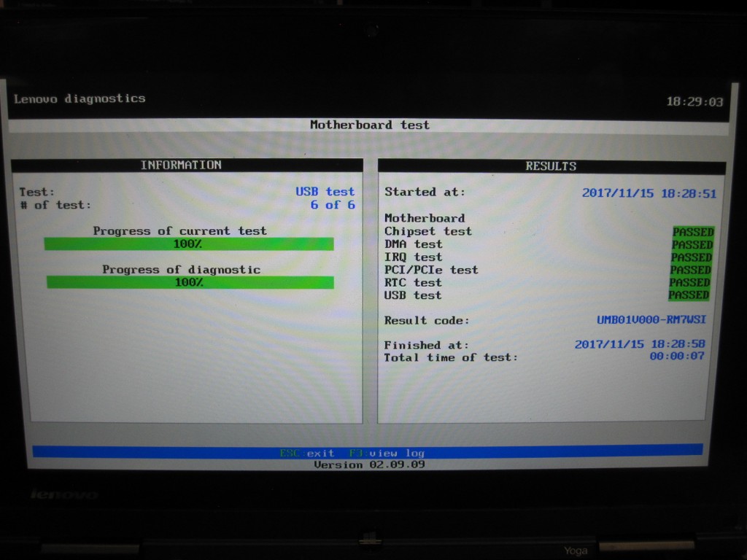Click the RTC test row label
The image size is (747, 560).
coord(413,283)
